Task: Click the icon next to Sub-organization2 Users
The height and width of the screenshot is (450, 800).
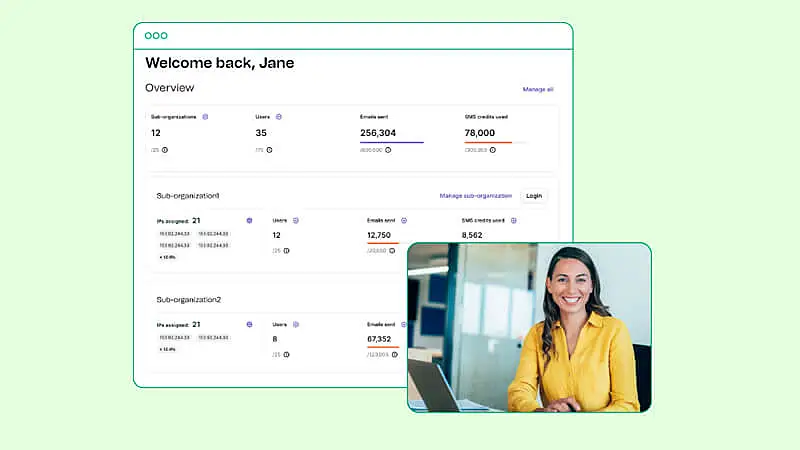Action: tap(295, 324)
